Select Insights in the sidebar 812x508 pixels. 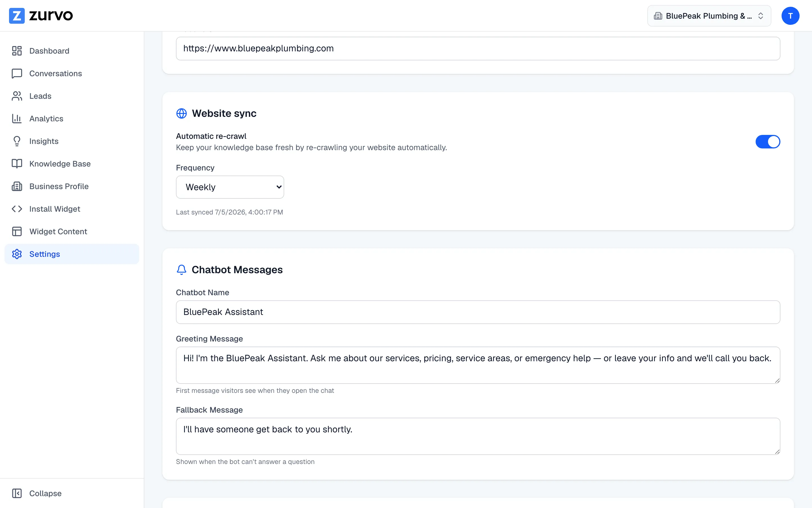(72, 141)
